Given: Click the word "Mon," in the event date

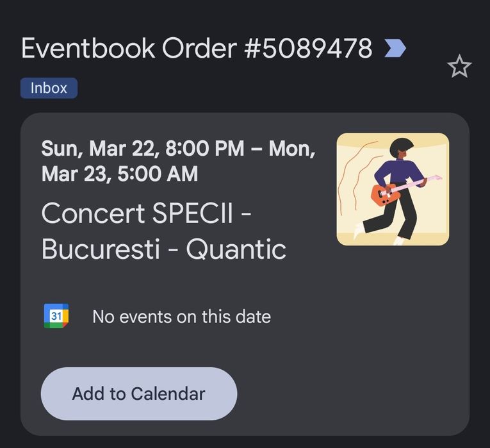Looking at the screenshot, I should [292, 149].
